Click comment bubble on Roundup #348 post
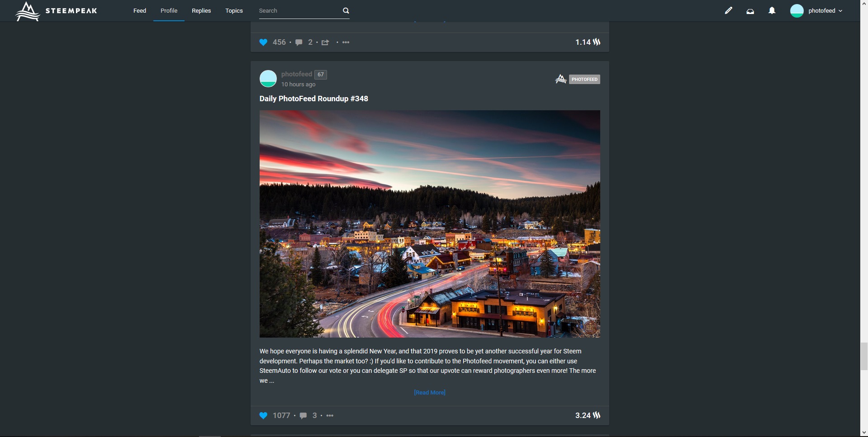This screenshot has width=868, height=437. click(x=303, y=416)
